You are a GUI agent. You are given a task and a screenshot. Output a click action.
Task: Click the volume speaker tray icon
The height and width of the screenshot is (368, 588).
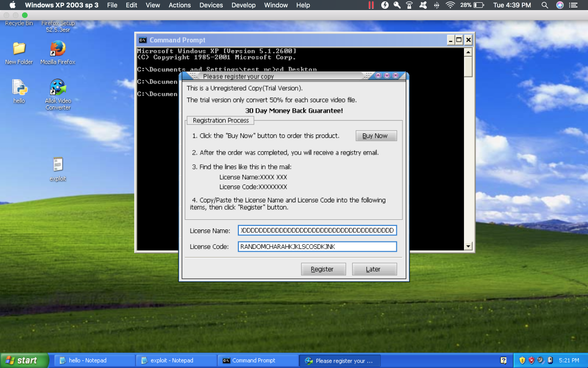coord(541,360)
